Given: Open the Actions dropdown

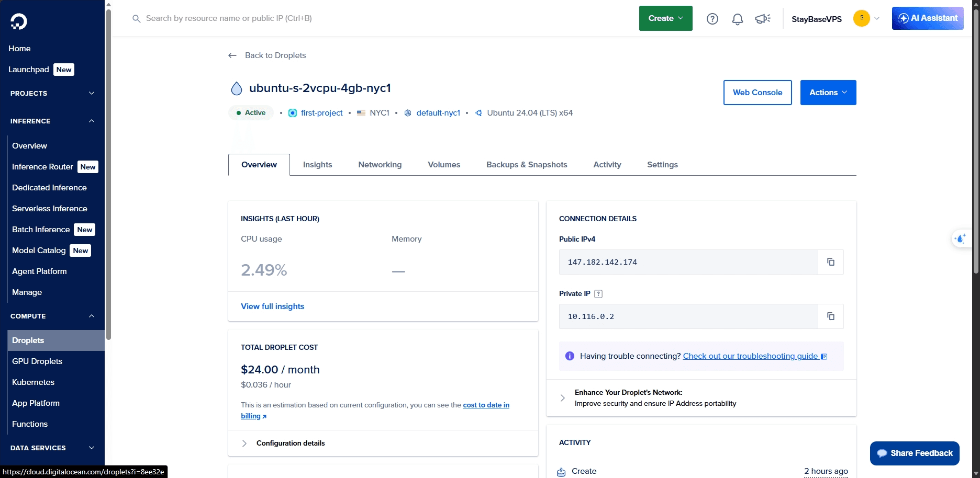Looking at the screenshot, I should click(828, 93).
